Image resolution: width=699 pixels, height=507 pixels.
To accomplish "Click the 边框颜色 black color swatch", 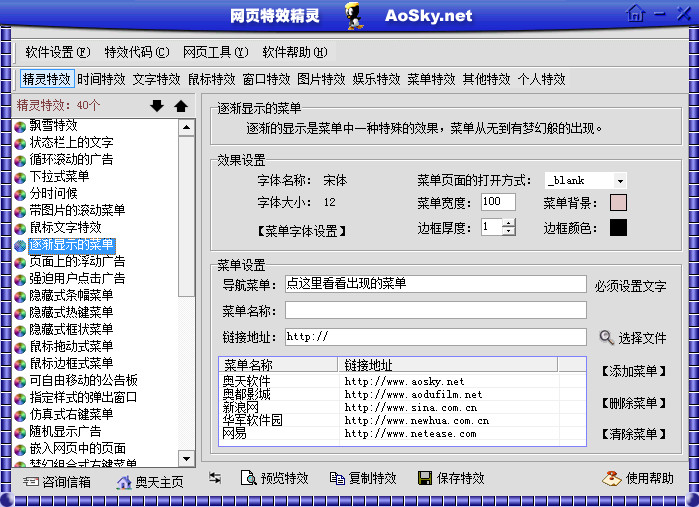I will tap(618, 227).
